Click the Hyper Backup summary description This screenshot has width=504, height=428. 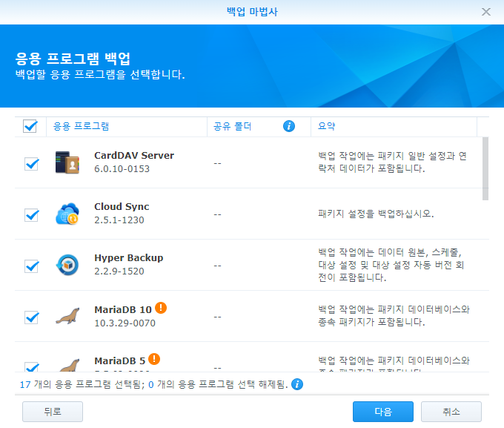click(x=391, y=265)
